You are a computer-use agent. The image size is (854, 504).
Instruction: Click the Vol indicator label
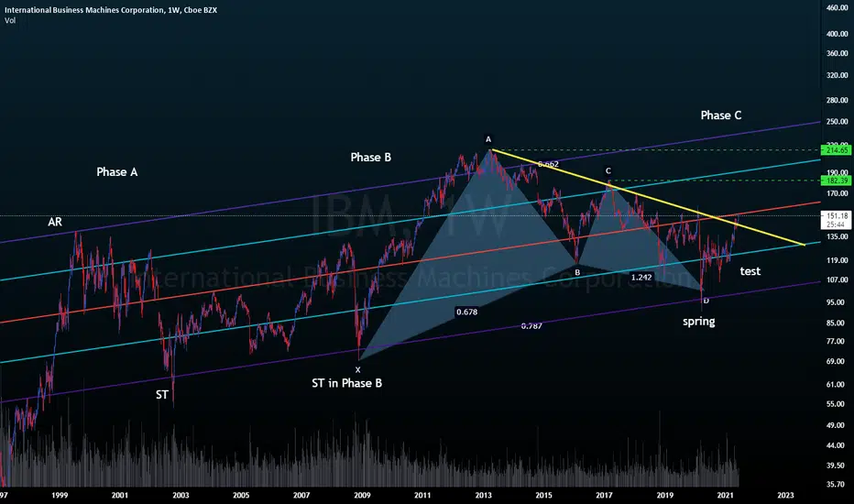tap(10, 20)
